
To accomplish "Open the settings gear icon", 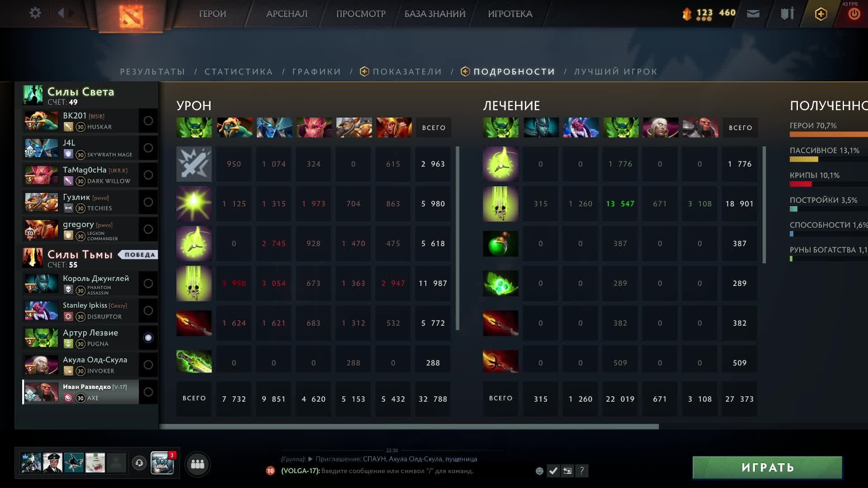I will click(x=35, y=13).
